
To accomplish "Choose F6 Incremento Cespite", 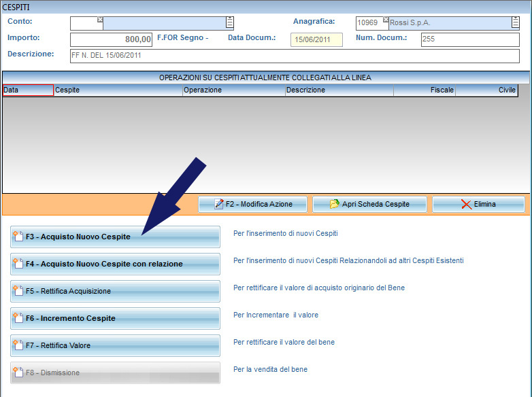I will [x=115, y=319].
